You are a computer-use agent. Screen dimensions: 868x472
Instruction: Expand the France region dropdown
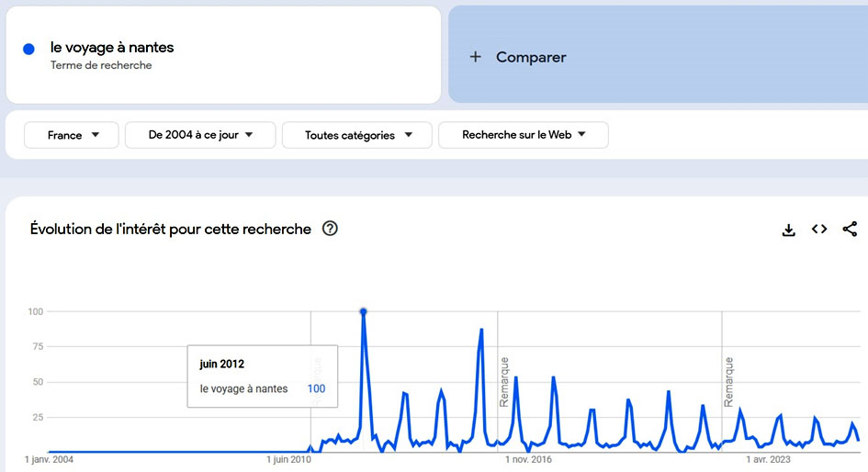[x=72, y=135]
